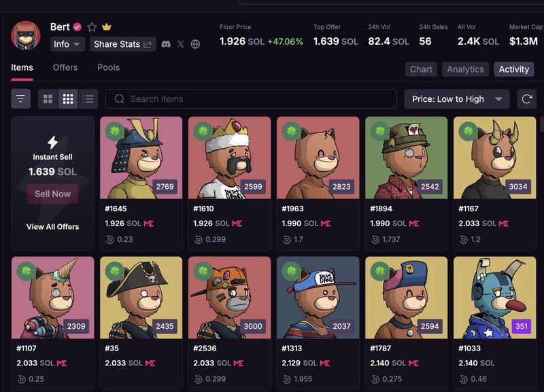Viewport: 544px width, 392px height.
Task: Open the Discord link icon
Action: [166, 44]
